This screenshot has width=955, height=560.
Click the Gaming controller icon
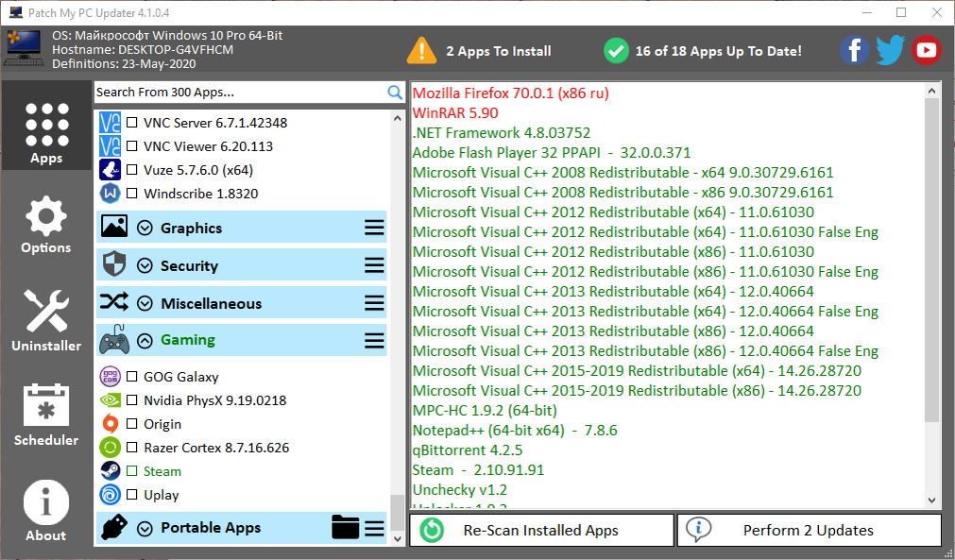coord(114,339)
